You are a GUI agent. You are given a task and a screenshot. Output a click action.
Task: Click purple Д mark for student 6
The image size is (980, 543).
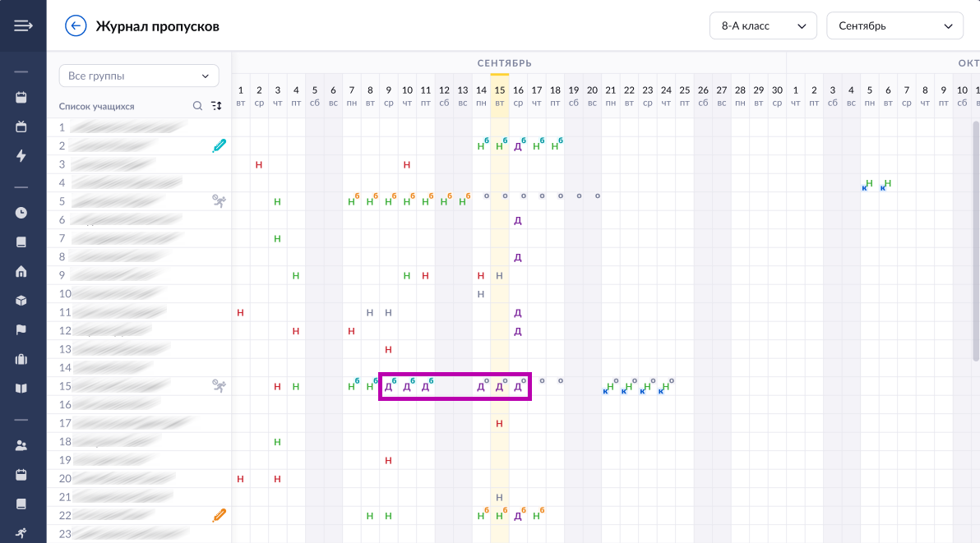click(518, 220)
